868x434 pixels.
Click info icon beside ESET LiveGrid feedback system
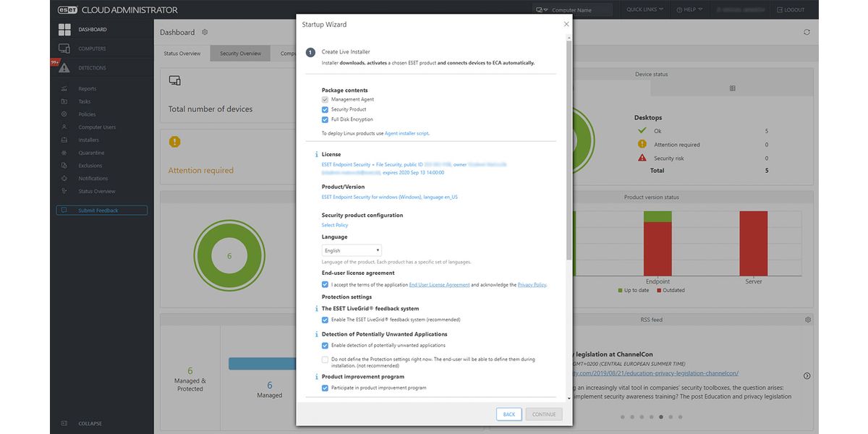click(x=316, y=309)
